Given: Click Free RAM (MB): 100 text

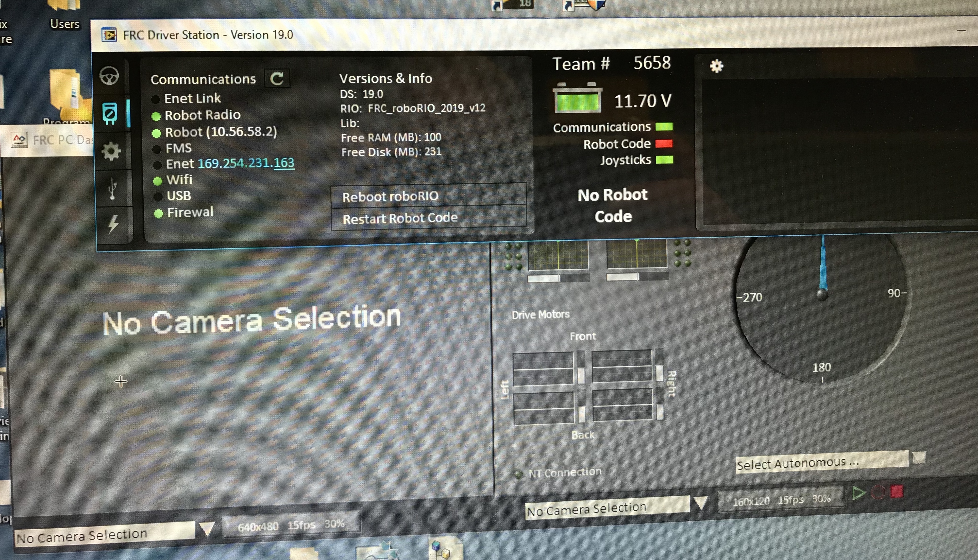Looking at the screenshot, I should pos(391,137).
